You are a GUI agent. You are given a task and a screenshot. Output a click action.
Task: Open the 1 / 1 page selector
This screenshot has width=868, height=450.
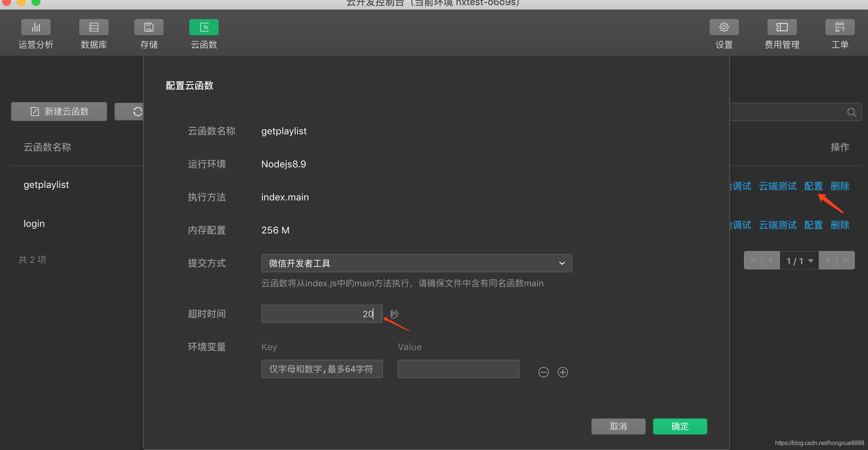799,261
